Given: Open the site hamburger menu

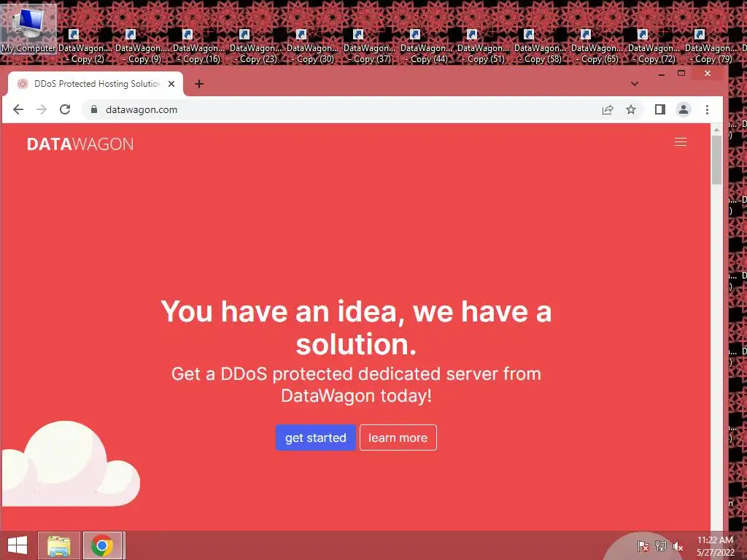Looking at the screenshot, I should coord(681,142).
